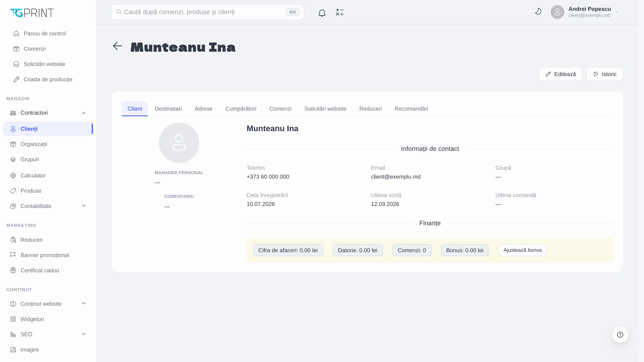Viewport: 644px width, 362px height.
Task: Click the back arrow next to Munteanu Ina
Action: (x=117, y=46)
